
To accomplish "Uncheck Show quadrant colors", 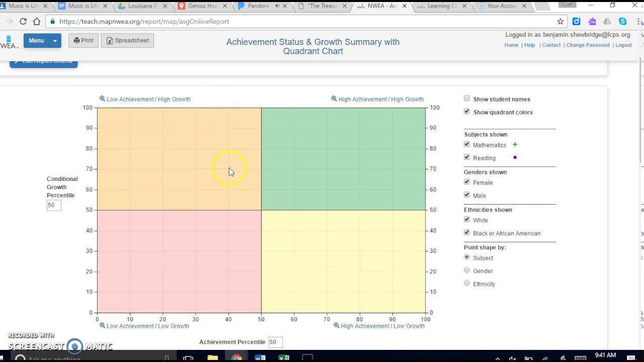I will coord(467,112).
